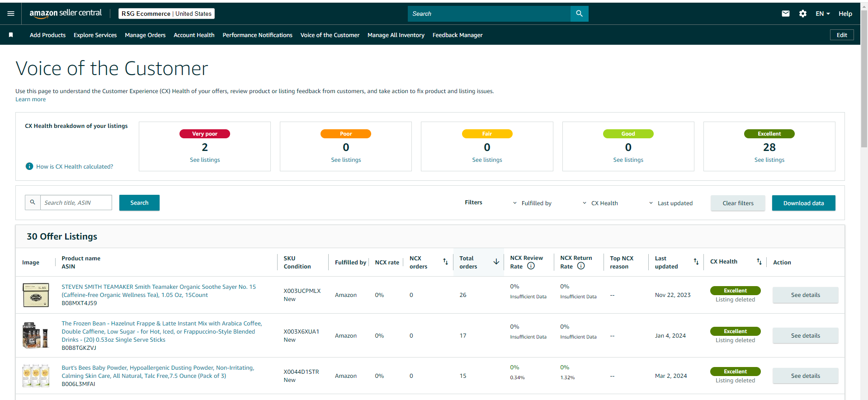
Task: Open Performance Notifications
Action: point(257,35)
